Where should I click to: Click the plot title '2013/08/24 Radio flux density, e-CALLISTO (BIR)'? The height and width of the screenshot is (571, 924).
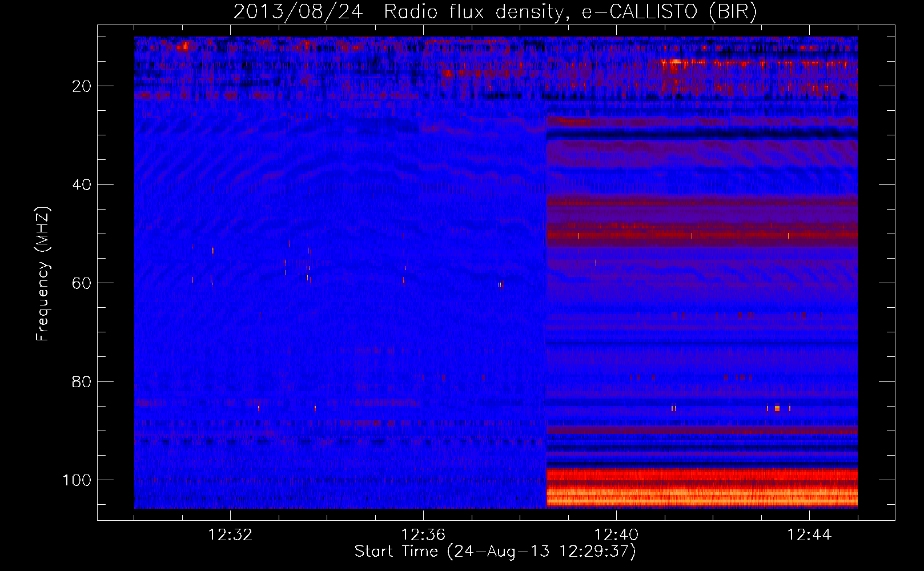click(x=495, y=12)
